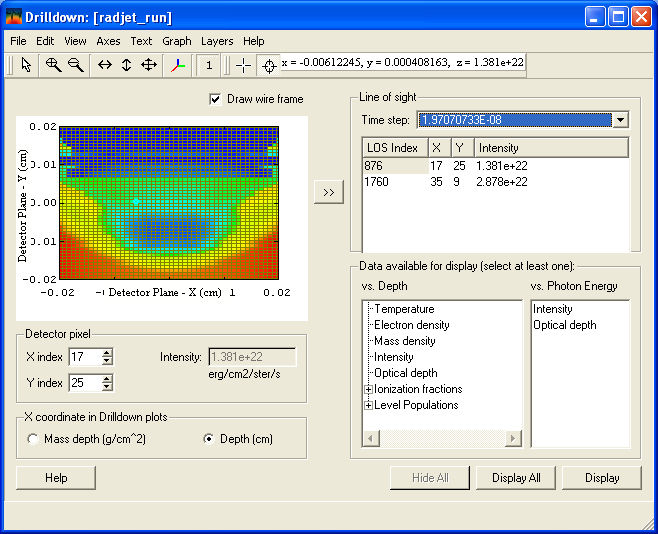The image size is (658, 534).
Task: Click the X index input field
Action: (84, 356)
